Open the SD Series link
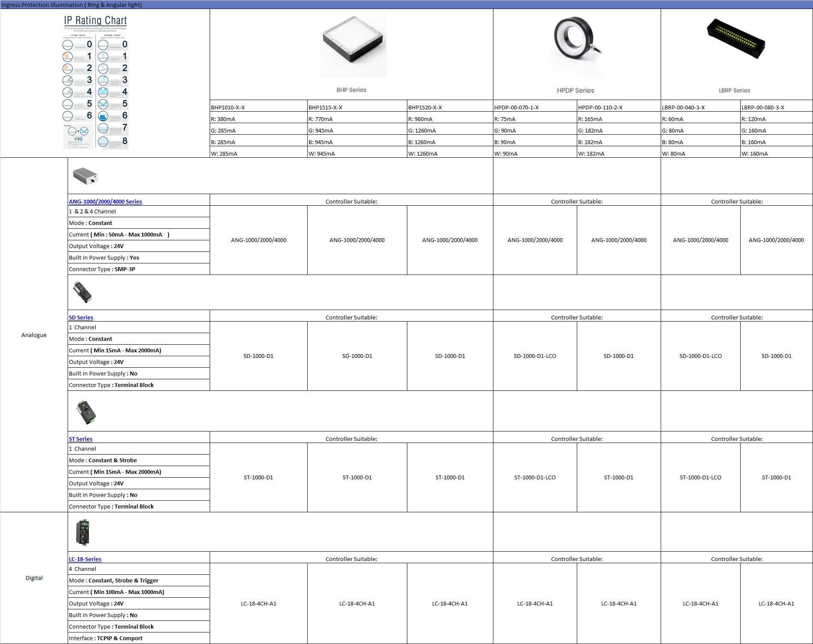 tap(81, 317)
